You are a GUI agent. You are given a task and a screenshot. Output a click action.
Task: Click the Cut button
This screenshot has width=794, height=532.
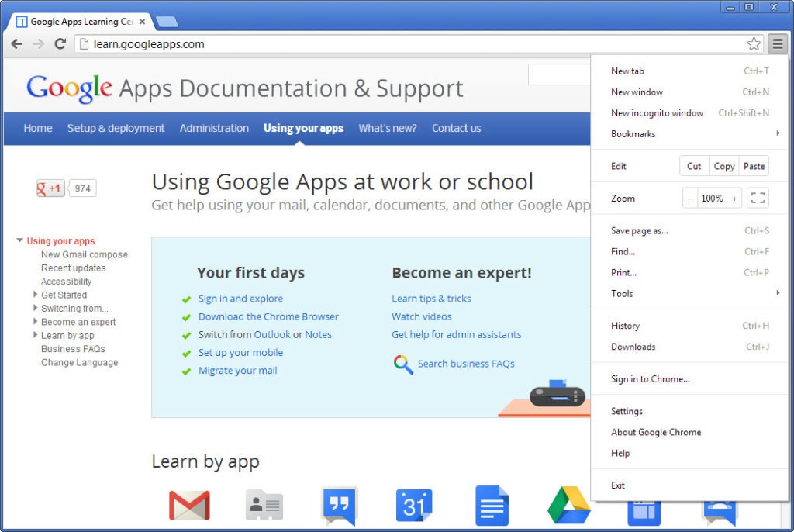pyautogui.click(x=694, y=166)
